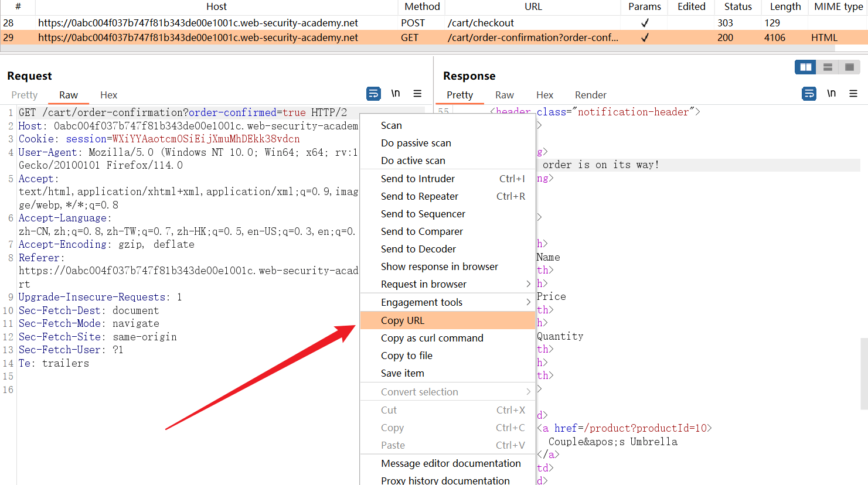Switch to side-by-side split layout

806,67
